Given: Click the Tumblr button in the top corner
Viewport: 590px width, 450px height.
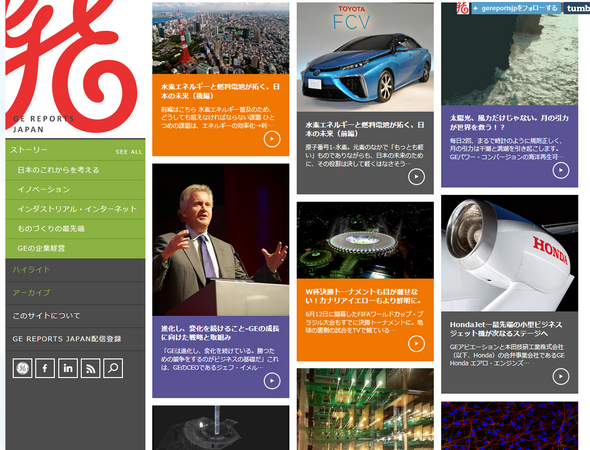Looking at the screenshot, I should (577, 8).
